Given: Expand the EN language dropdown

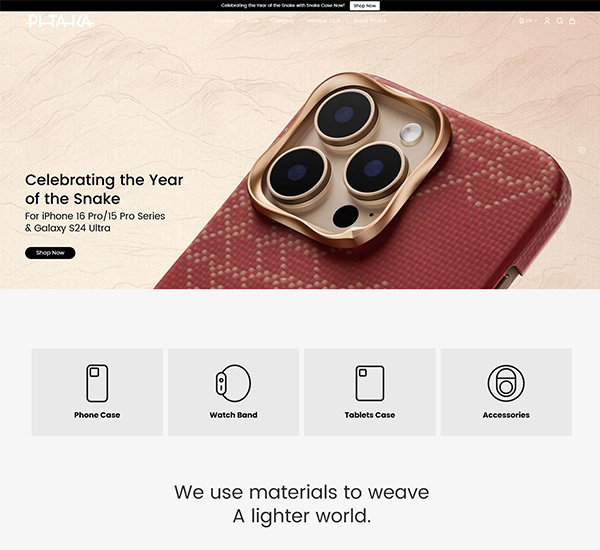Looking at the screenshot, I should [x=528, y=21].
